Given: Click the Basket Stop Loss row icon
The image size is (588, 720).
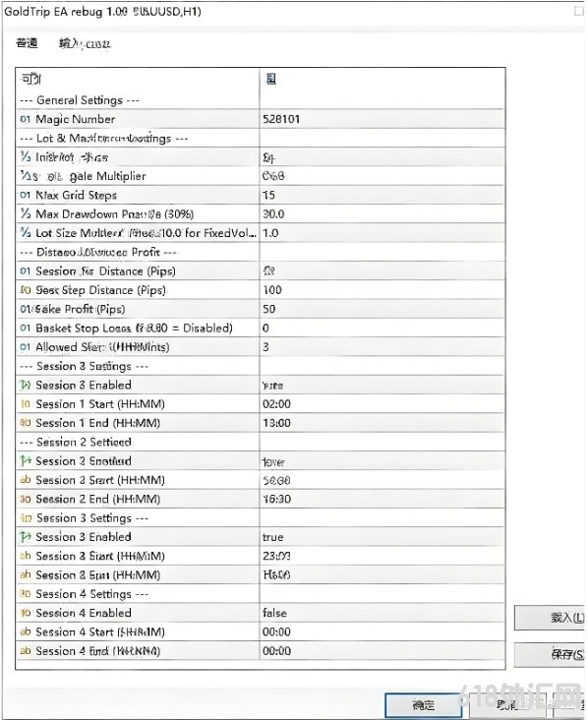Looking at the screenshot, I should [x=26, y=329].
